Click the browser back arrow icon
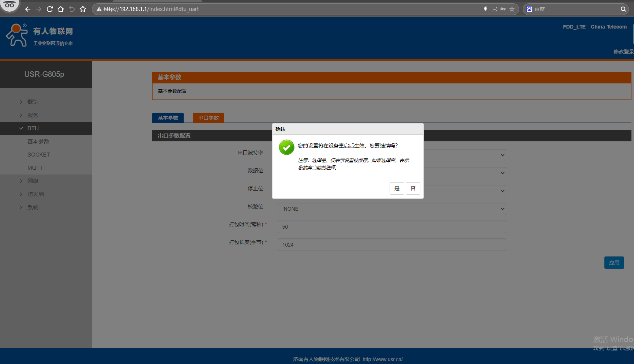This screenshot has width=634, height=364. point(28,9)
